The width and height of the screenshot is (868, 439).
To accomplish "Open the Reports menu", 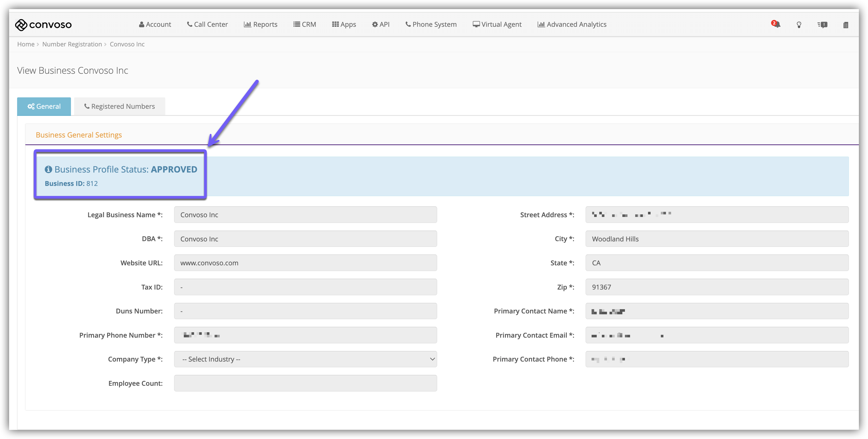I will (260, 24).
